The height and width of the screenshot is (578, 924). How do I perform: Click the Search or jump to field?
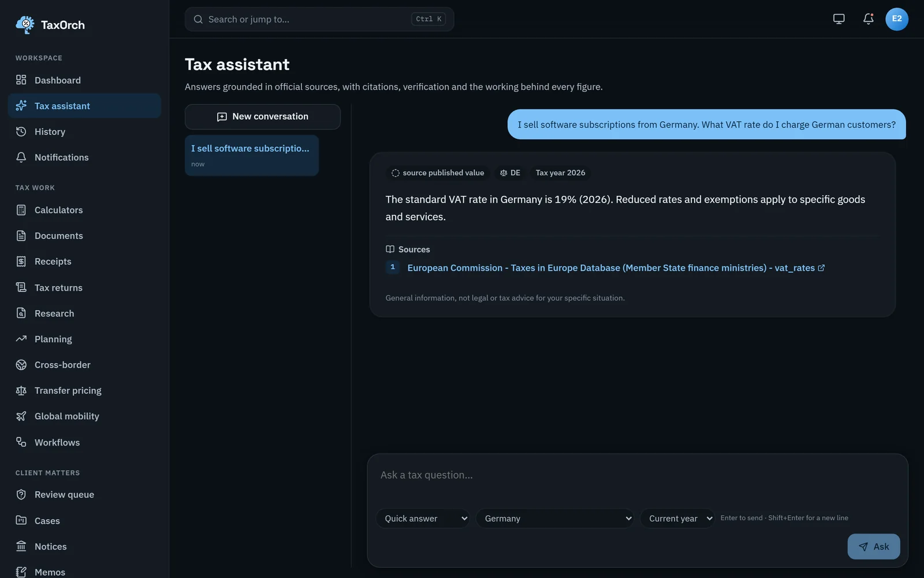319,19
